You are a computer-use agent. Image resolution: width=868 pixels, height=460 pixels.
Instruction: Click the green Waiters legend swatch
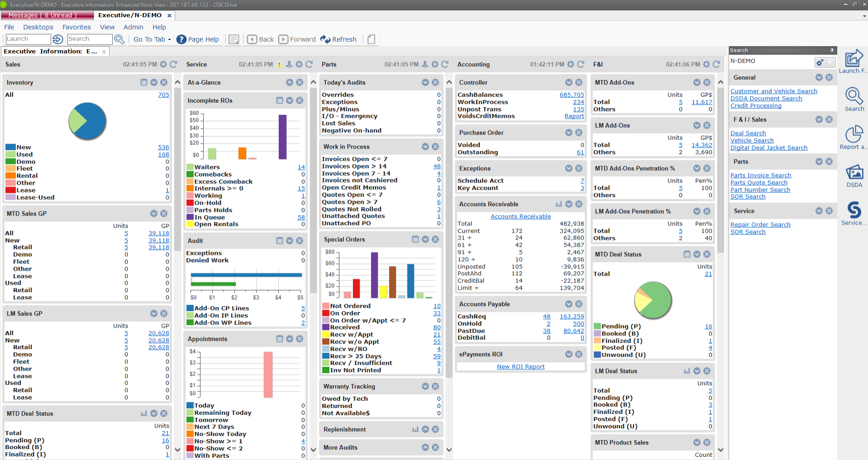(x=191, y=167)
